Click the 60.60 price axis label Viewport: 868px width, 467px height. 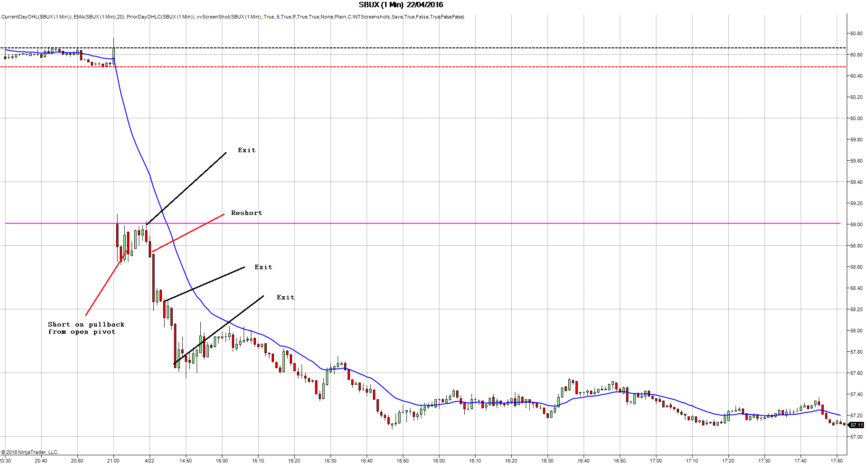(856, 55)
